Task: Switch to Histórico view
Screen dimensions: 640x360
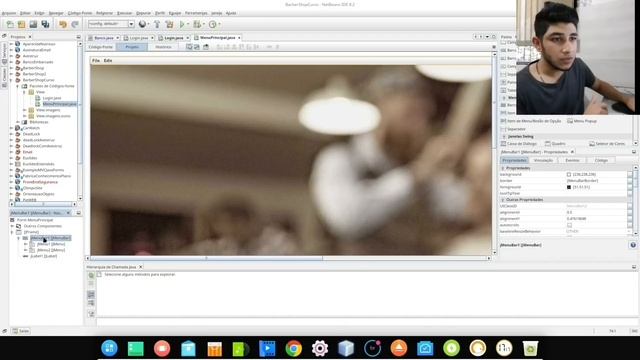Action: point(163,47)
